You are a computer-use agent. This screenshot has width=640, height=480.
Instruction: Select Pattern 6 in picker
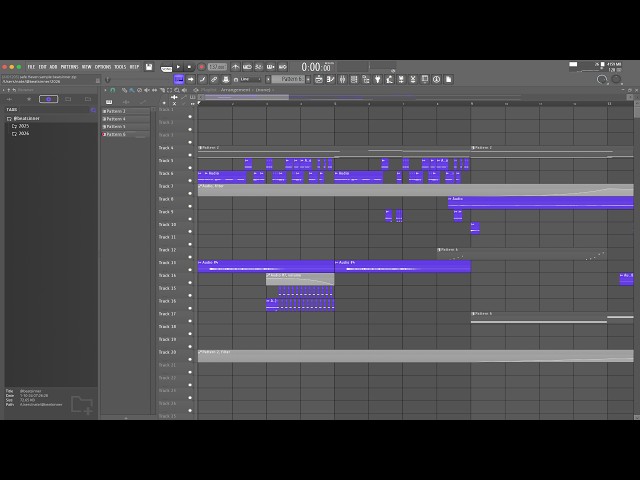(x=125, y=134)
